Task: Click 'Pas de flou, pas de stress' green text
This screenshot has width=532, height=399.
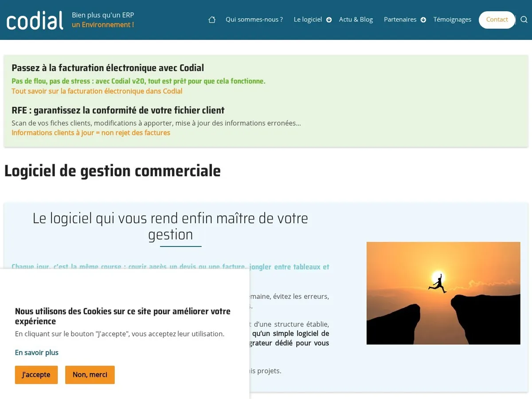Action: 138,81
